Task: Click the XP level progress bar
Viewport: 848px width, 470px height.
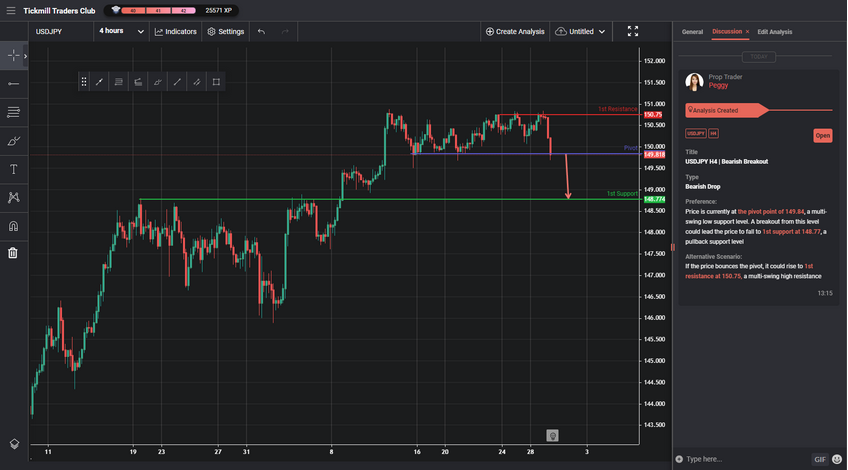Action: coord(158,11)
